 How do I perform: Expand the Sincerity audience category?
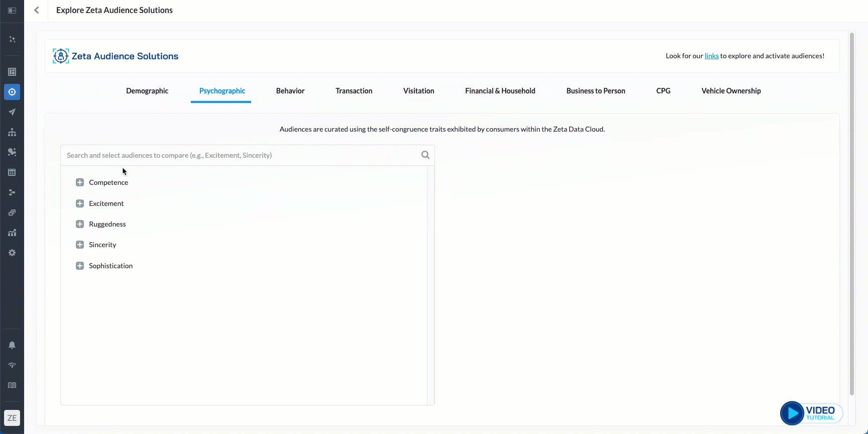point(80,245)
